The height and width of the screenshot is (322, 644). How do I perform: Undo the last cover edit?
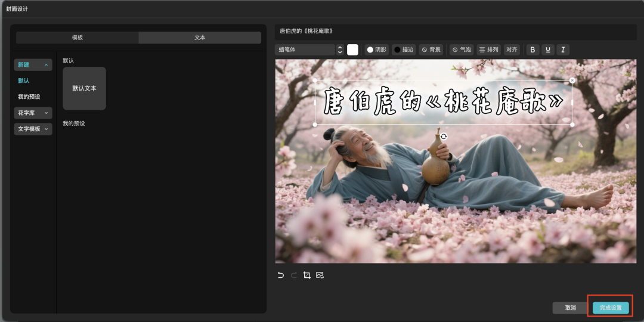click(280, 275)
